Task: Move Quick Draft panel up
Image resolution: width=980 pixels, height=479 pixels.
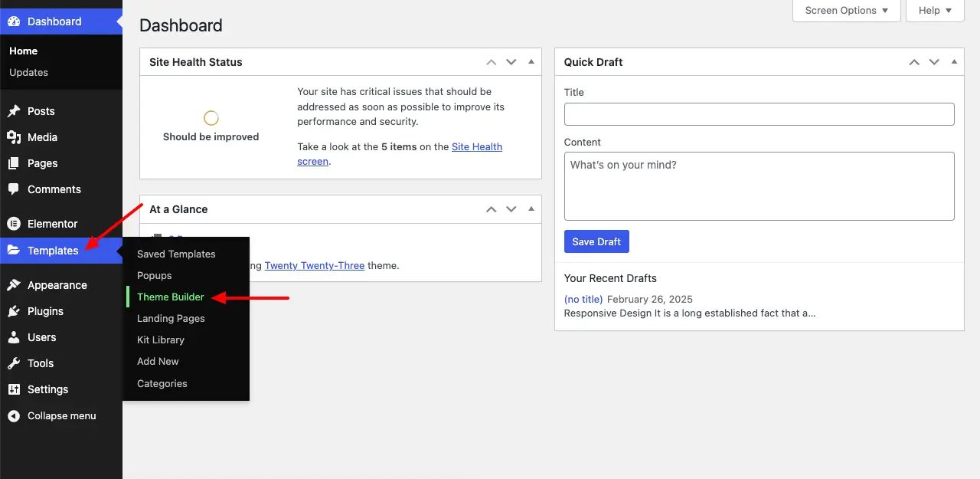Action: pyautogui.click(x=914, y=62)
